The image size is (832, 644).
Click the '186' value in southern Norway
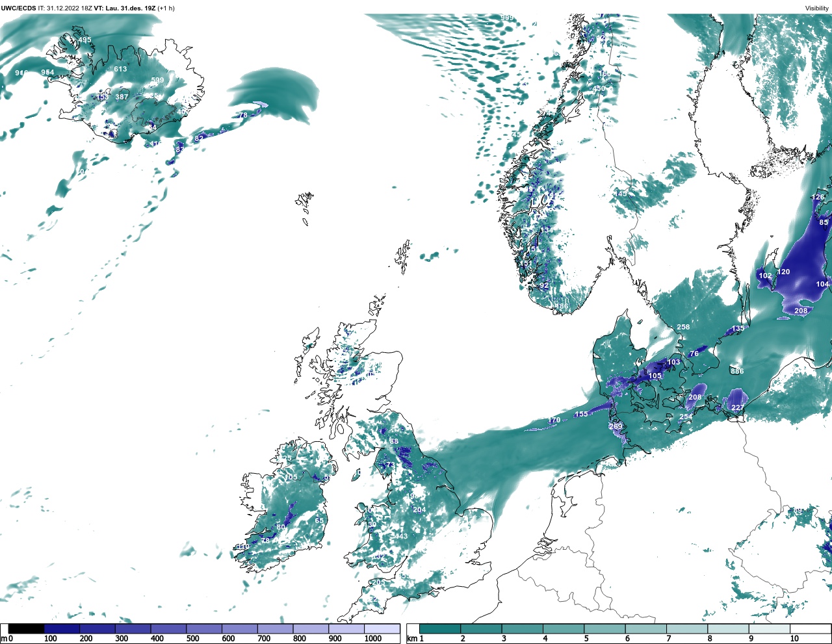pyautogui.click(x=562, y=306)
